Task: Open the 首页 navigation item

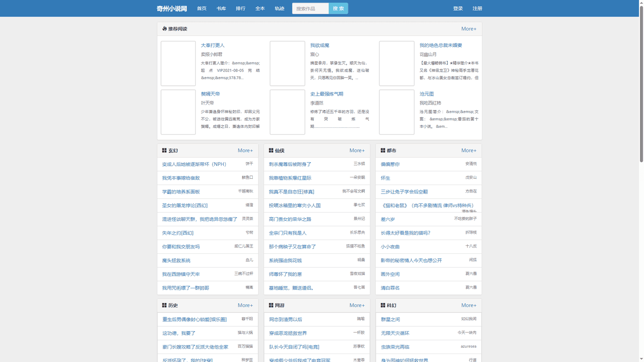Action: (x=202, y=8)
